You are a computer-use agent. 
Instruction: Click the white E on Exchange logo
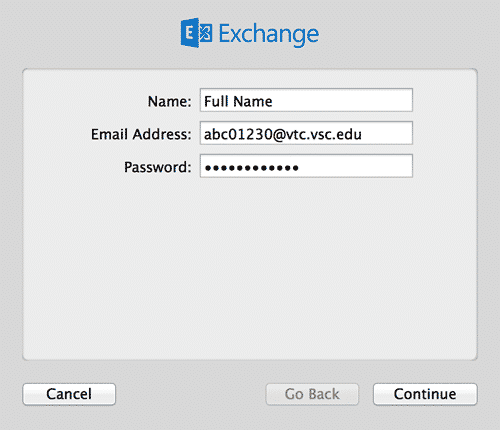click(189, 33)
